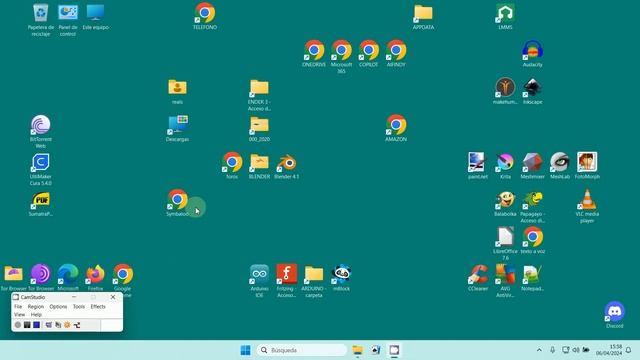The height and width of the screenshot is (360, 640).
Task: Select the COPILOT Chrome shortcut
Action: pyautogui.click(x=369, y=53)
